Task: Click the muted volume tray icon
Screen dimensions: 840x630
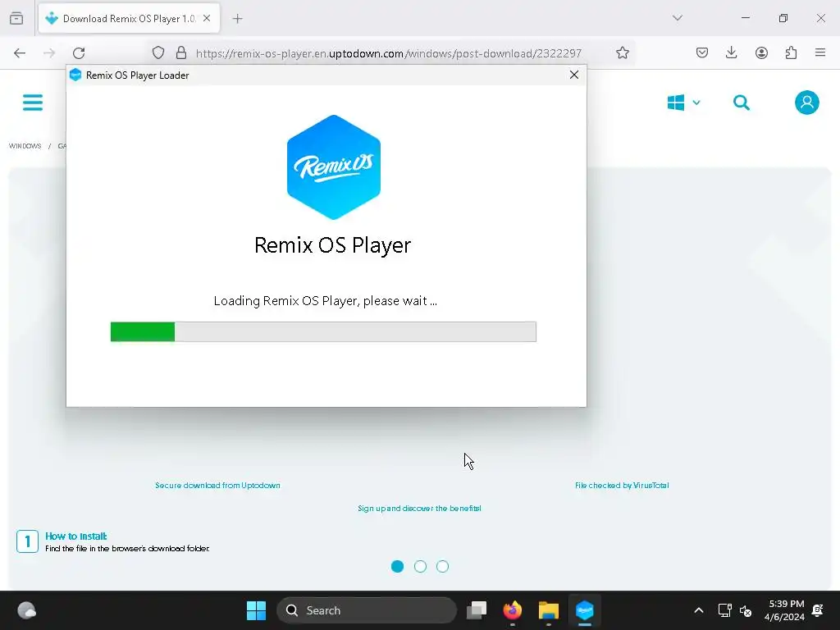Action: tap(745, 610)
